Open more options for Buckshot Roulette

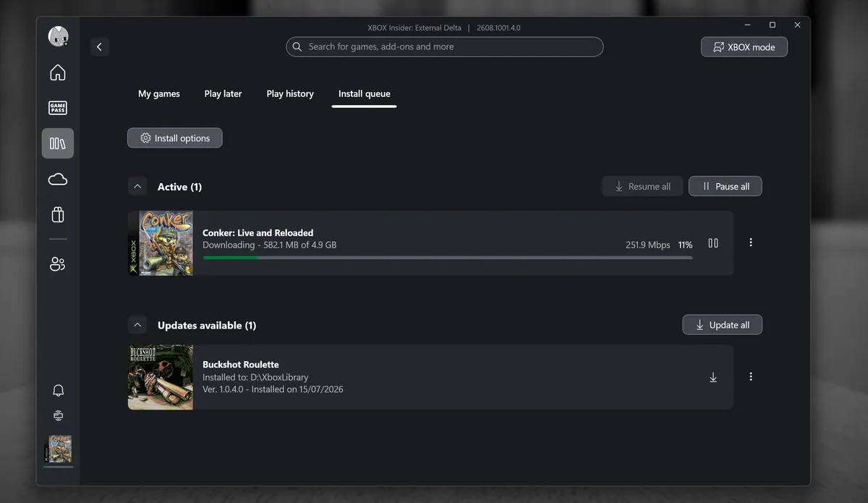[x=751, y=376]
